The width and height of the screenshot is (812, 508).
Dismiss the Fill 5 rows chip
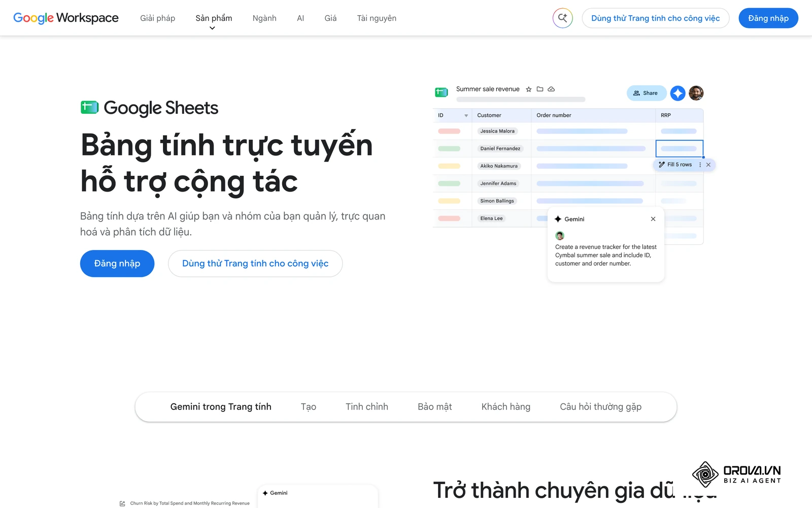(x=708, y=165)
